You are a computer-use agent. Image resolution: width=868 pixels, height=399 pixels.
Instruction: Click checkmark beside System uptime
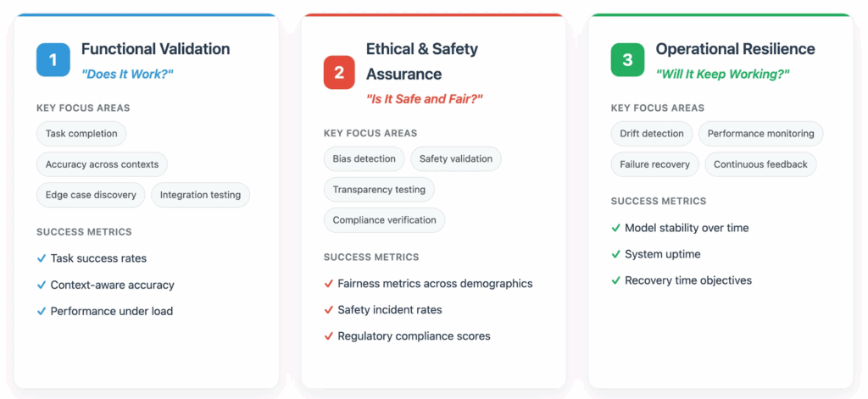[616, 254]
